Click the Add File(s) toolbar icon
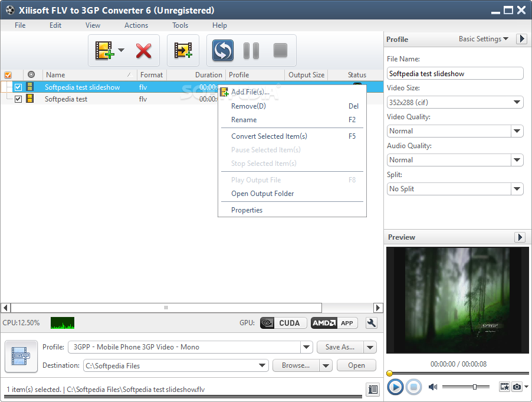 (x=104, y=51)
